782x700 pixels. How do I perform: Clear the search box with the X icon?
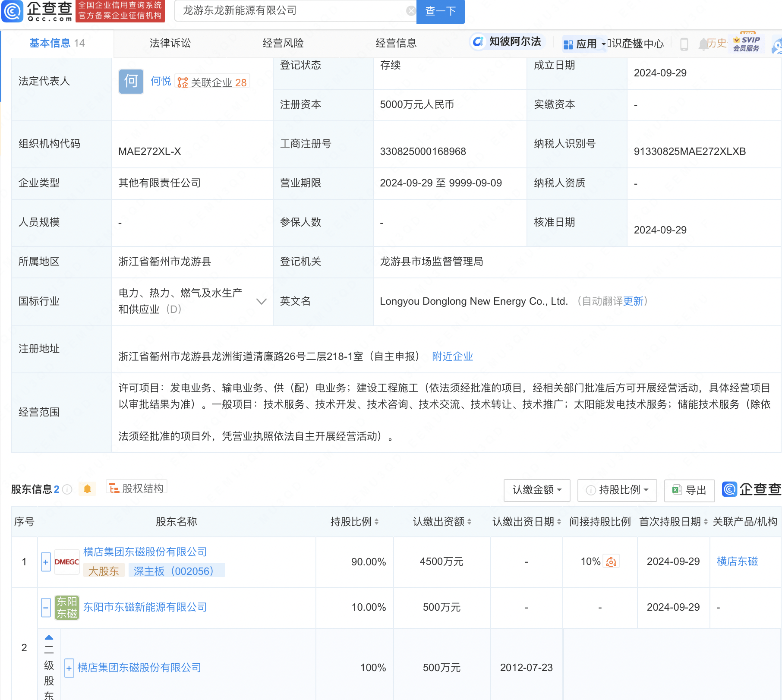(411, 11)
